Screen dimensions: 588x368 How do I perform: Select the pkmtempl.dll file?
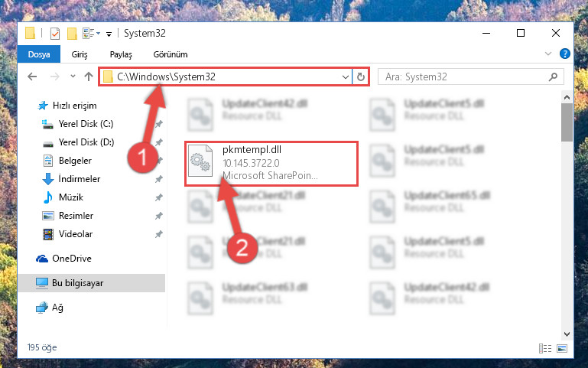[271, 164]
